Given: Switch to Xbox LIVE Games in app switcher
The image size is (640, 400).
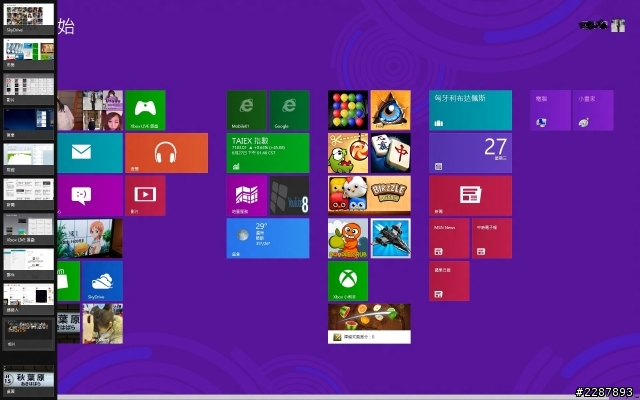Looking at the screenshot, I should pyautogui.click(x=29, y=229).
